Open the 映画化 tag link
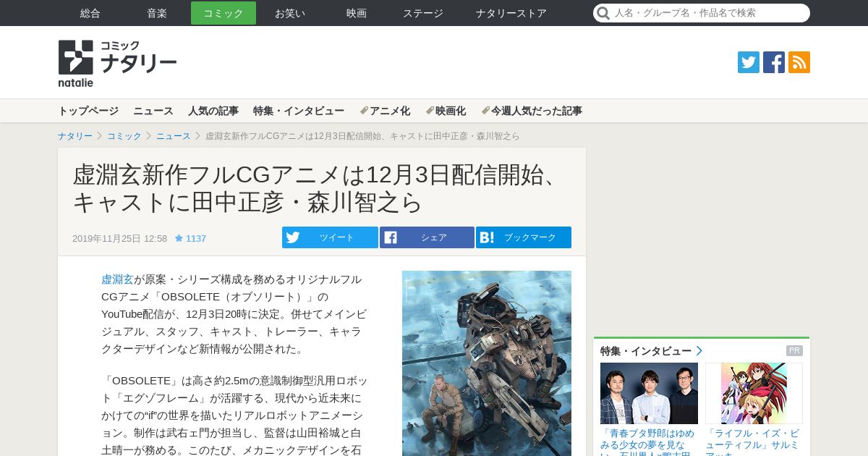This screenshot has height=456, width=868. click(446, 111)
